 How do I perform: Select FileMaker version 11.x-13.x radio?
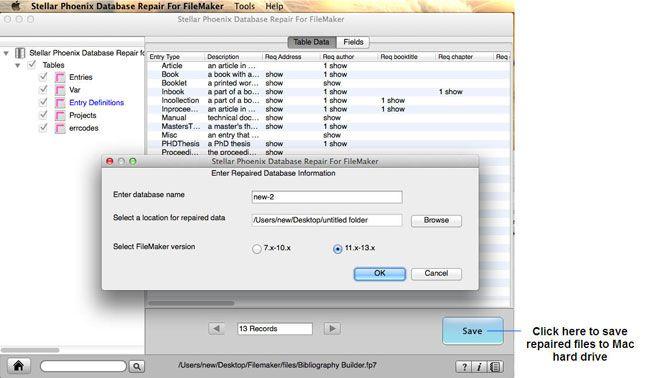pyautogui.click(x=337, y=249)
